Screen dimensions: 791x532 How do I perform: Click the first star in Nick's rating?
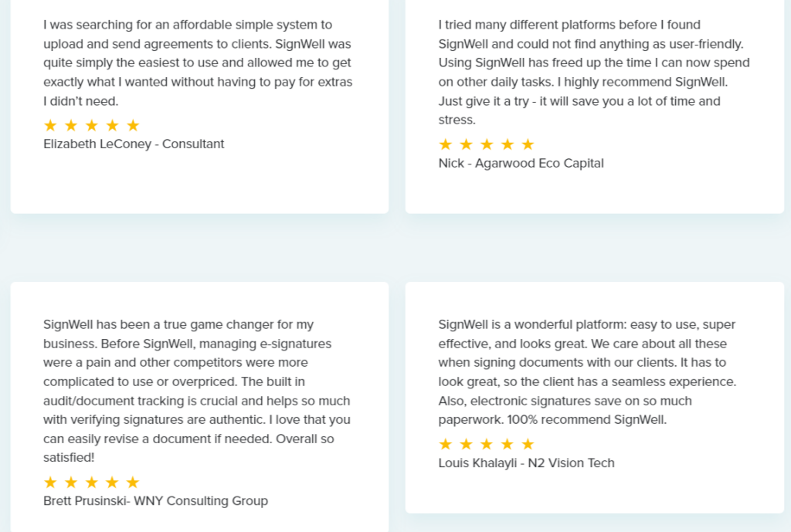[x=446, y=144]
